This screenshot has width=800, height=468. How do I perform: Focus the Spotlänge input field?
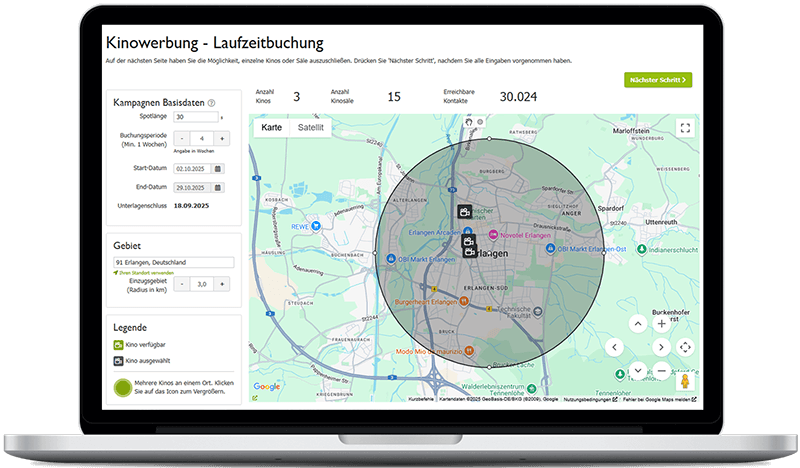pyautogui.click(x=195, y=117)
